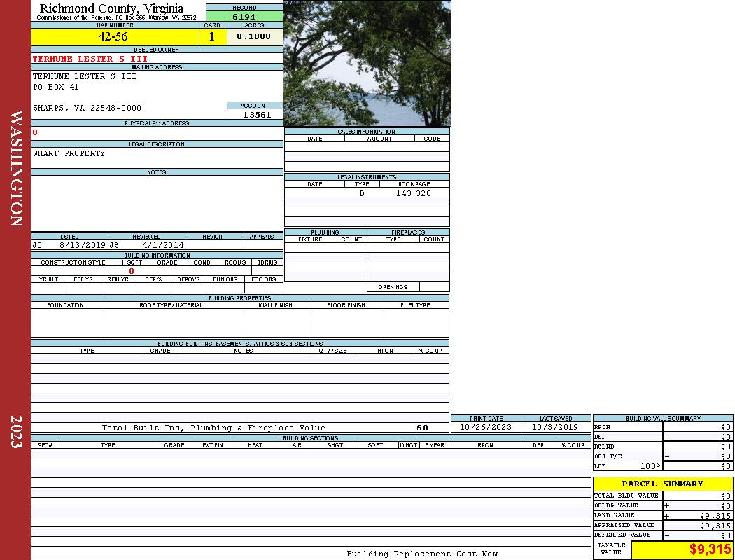Select the book/page entry 143 320
Viewport: 735px width, 560px height.
coord(413,193)
